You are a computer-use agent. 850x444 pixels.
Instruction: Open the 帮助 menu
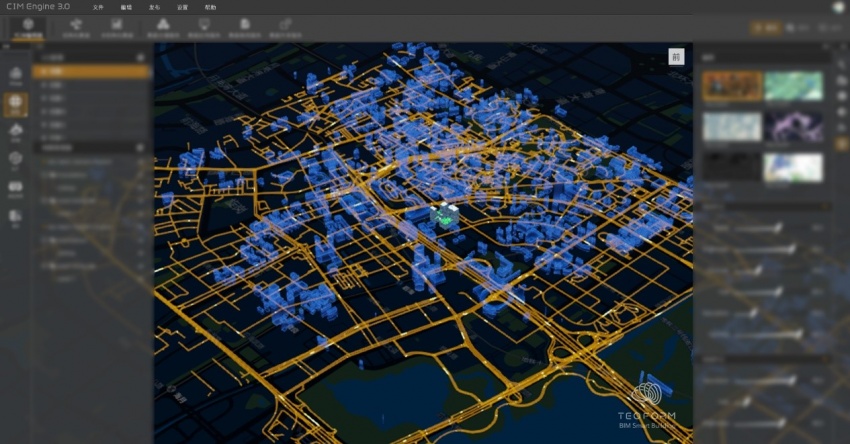click(x=211, y=7)
